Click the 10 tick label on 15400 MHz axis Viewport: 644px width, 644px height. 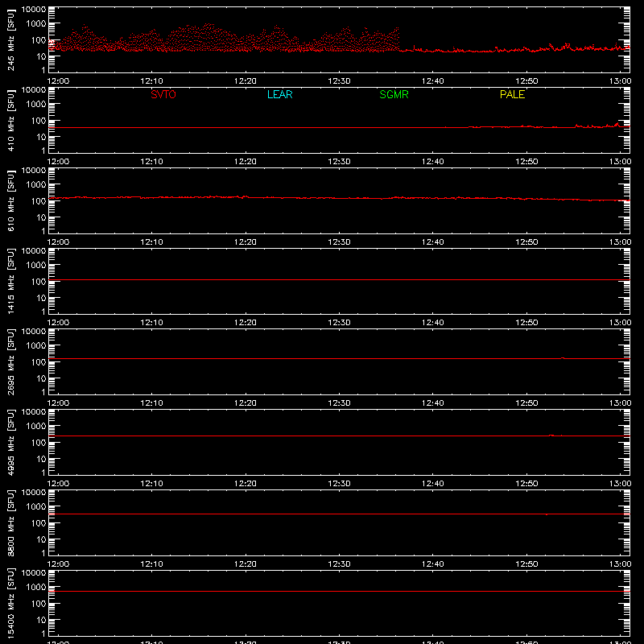41,620
